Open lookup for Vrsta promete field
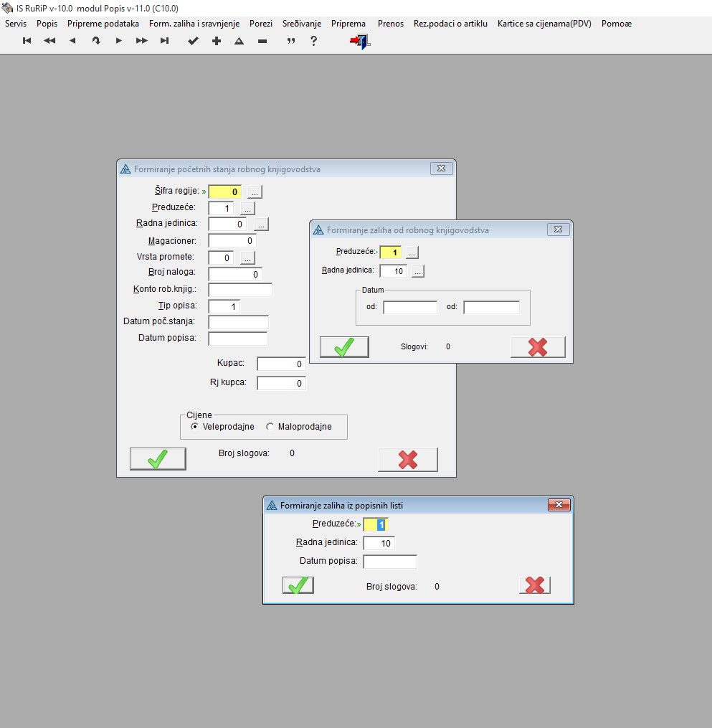Viewport: 712px width, 728px height. pos(247,257)
